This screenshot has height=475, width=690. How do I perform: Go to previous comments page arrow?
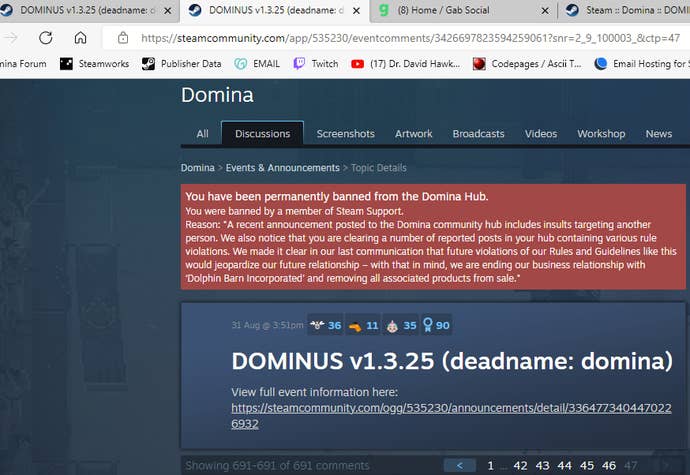point(459,465)
